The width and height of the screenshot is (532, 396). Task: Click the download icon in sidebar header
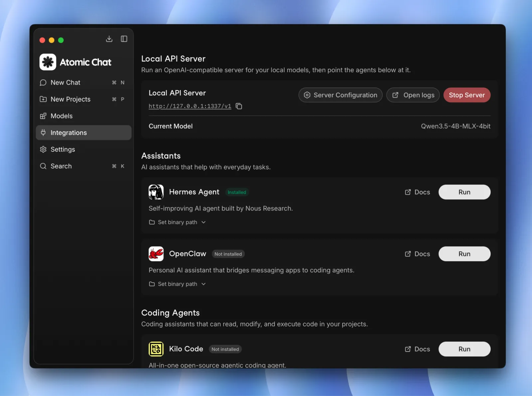[109, 39]
